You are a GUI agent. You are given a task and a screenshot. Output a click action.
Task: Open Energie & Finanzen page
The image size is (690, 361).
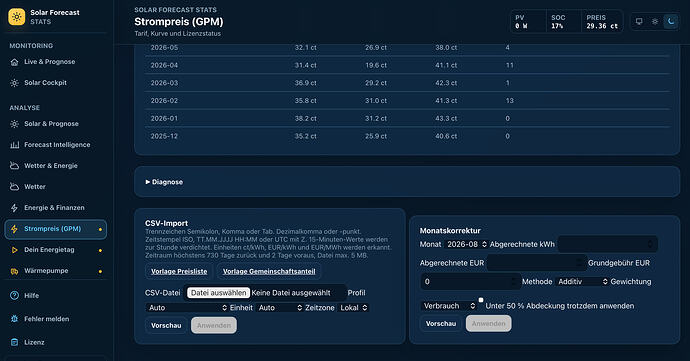click(x=55, y=208)
